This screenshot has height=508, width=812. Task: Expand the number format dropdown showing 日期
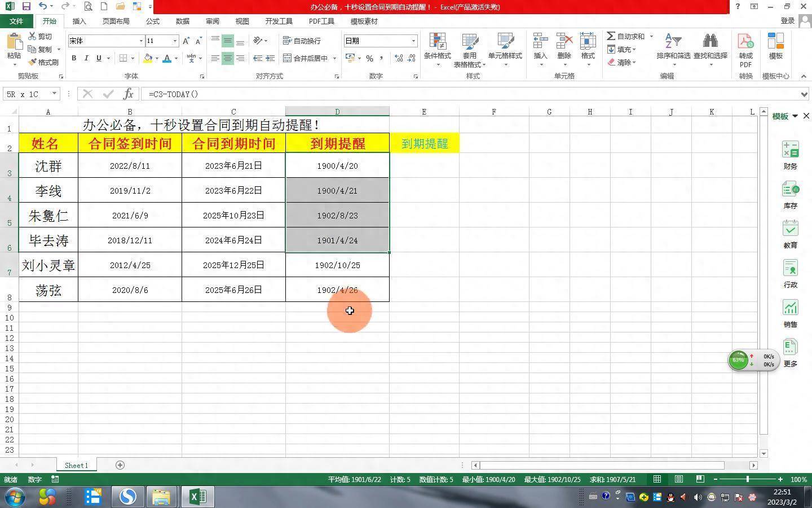point(413,41)
